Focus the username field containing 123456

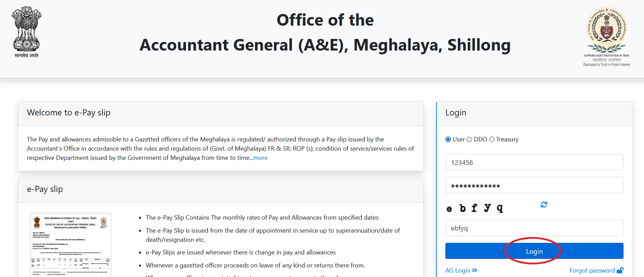(534, 162)
